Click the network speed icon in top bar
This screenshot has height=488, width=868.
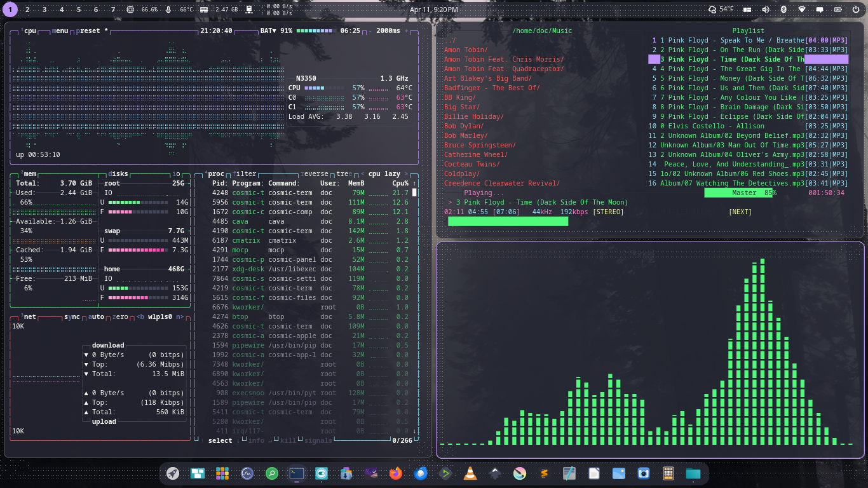(x=249, y=10)
